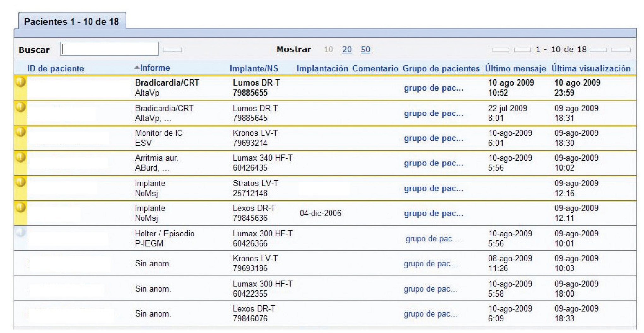Click the Buscar search text field

[x=109, y=49]
